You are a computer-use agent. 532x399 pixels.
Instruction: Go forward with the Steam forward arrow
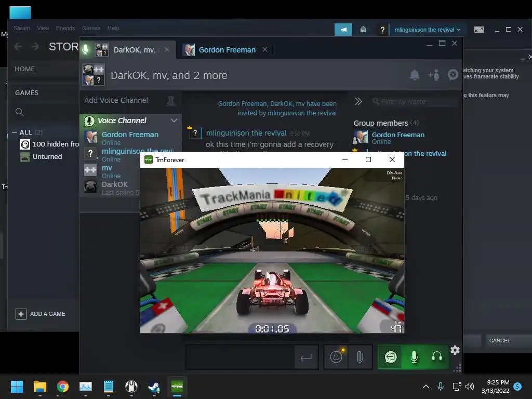click(35, 46)
